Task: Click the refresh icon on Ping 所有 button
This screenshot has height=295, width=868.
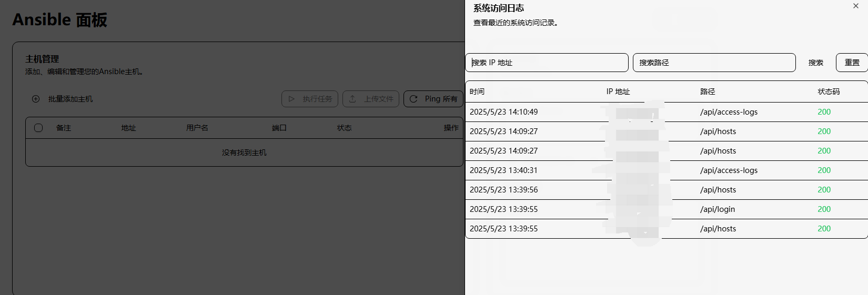Action: point(413,99)
